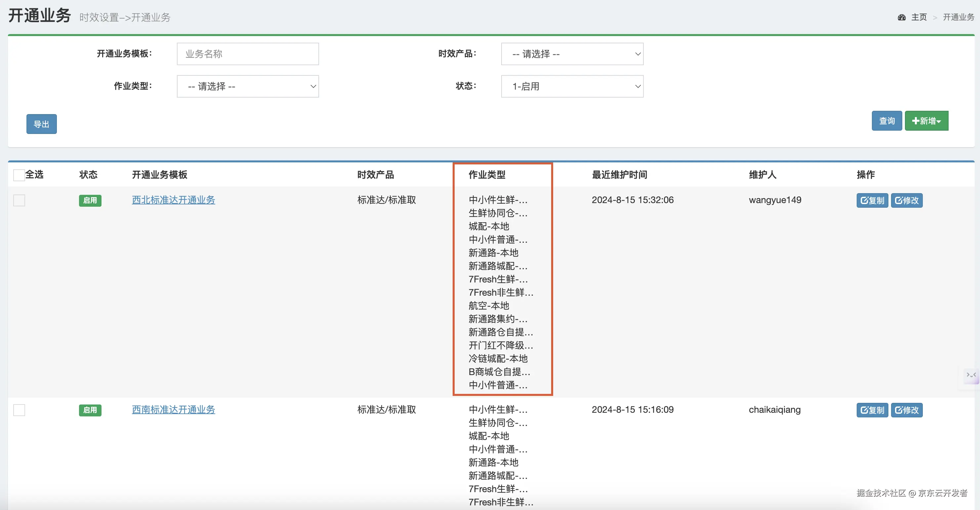The width and height of the screenshot is (980, 510).
Task: Open the 新增 dropdown button
Action: [x=926, y=121]
